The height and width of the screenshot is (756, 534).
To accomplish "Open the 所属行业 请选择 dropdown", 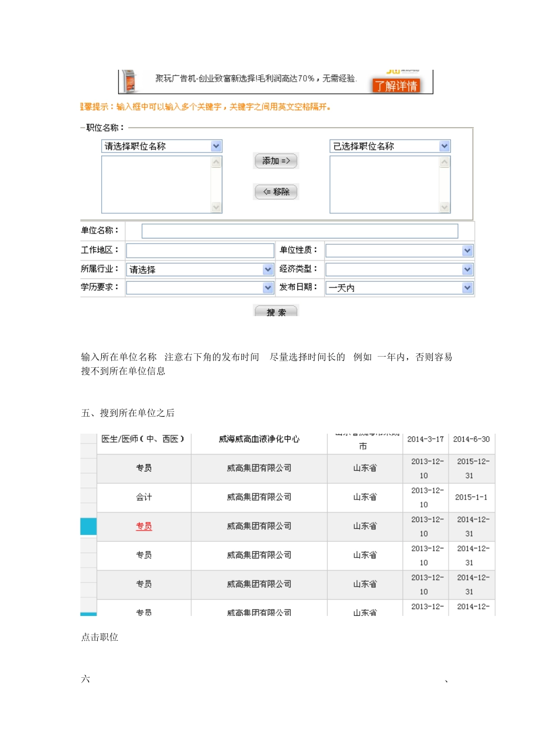I will click(200, 269).
